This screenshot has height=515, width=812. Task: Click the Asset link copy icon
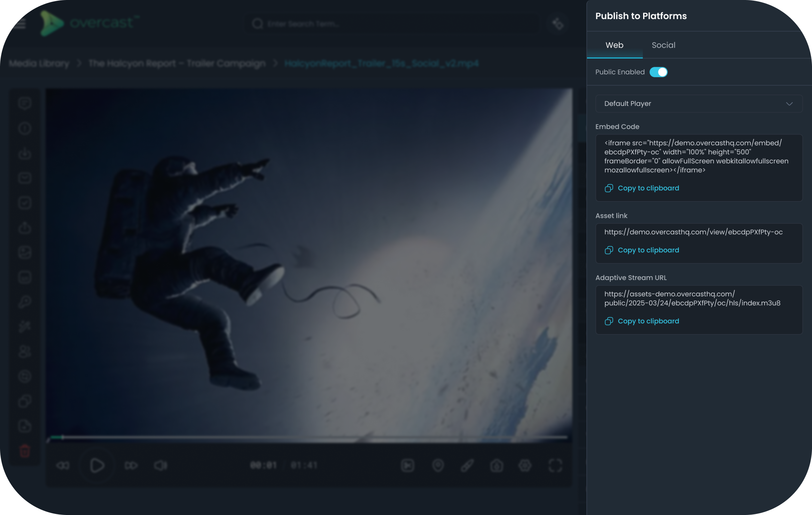pyautogui.click(x=609, y=250)
